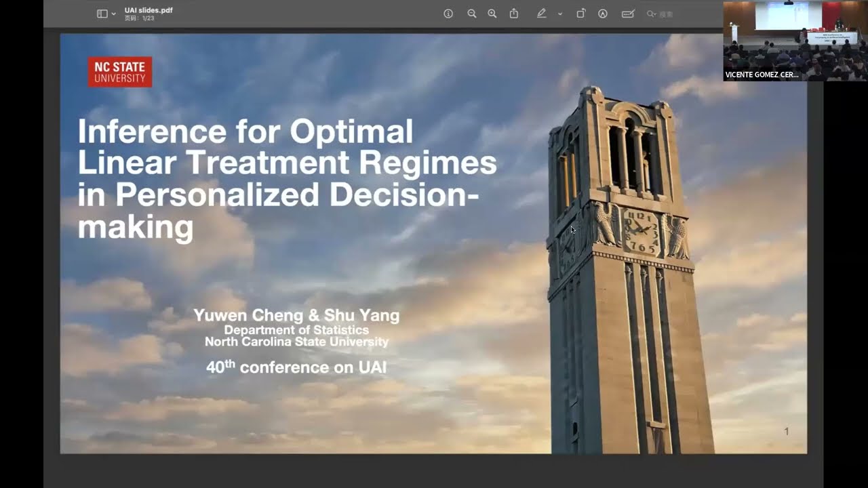Screen dimensions: 868x488
Task: Zoom in the PDF page
Action: coord(492,14)
